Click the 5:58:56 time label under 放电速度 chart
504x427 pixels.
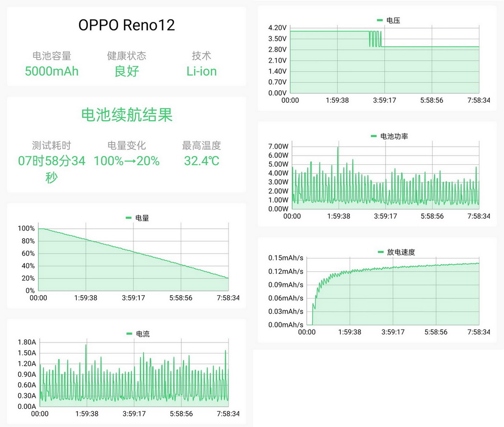(436, 332)
